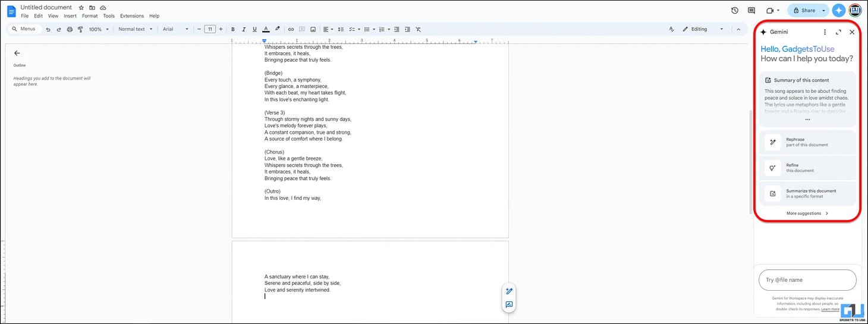The width and height of the screenshot is (868, 324).
Task: Click the Share button
Action: (803, 10)
